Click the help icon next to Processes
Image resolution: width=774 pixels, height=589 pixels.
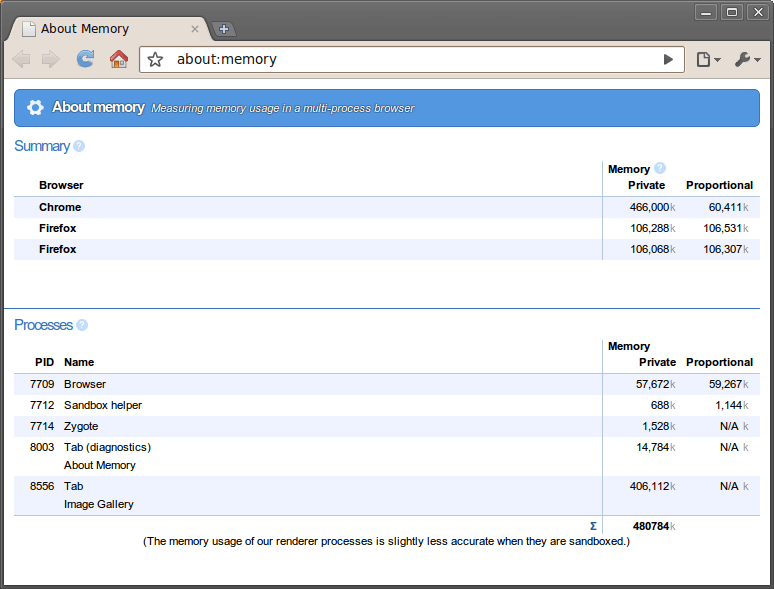(82, 325)
